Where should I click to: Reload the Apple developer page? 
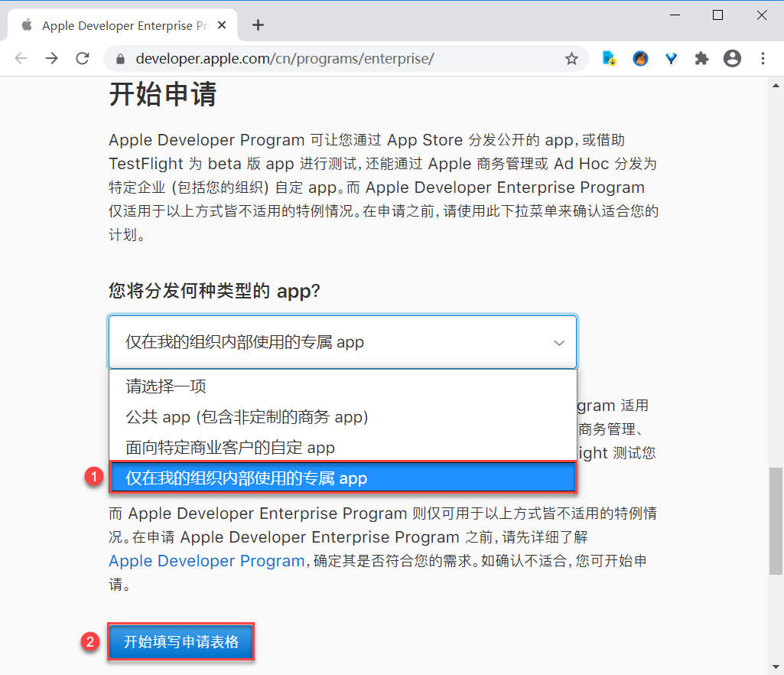point(83,58)
